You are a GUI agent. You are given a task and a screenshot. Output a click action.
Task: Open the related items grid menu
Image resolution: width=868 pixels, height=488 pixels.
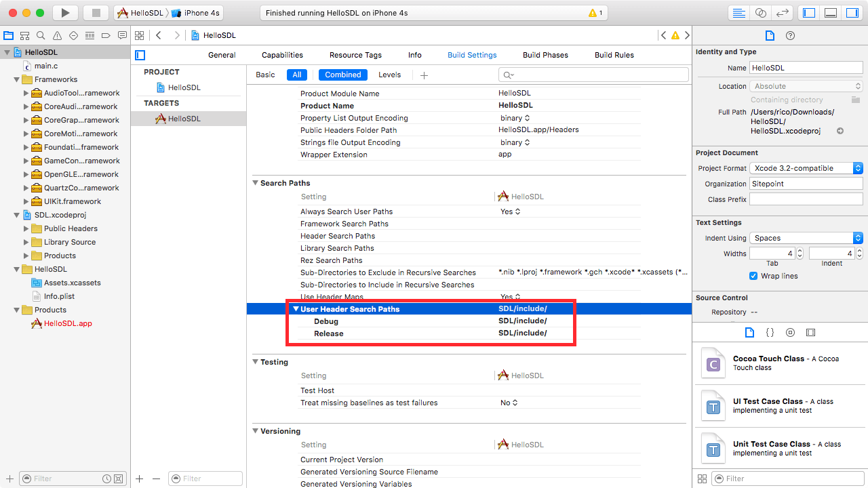point(139,35)
